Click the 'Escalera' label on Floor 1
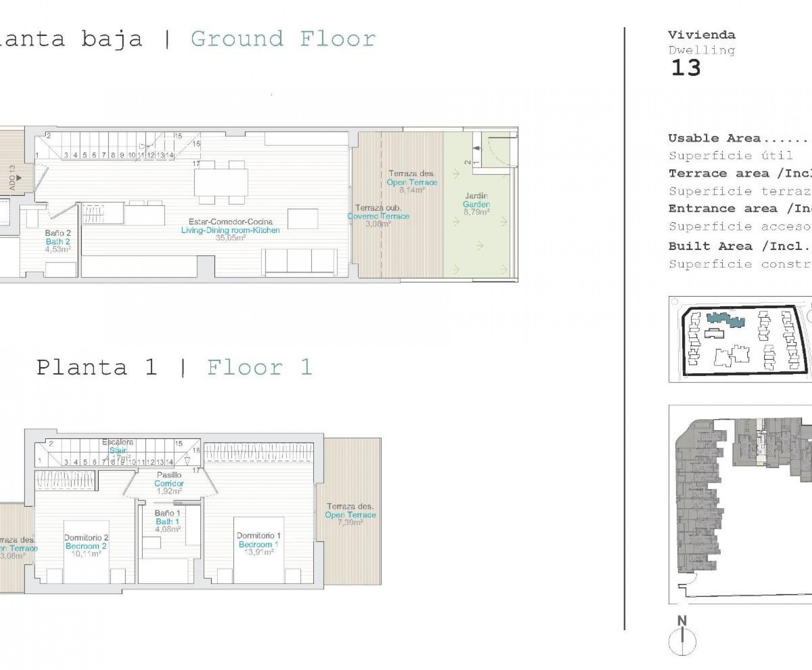 click(x=118, y=442)
